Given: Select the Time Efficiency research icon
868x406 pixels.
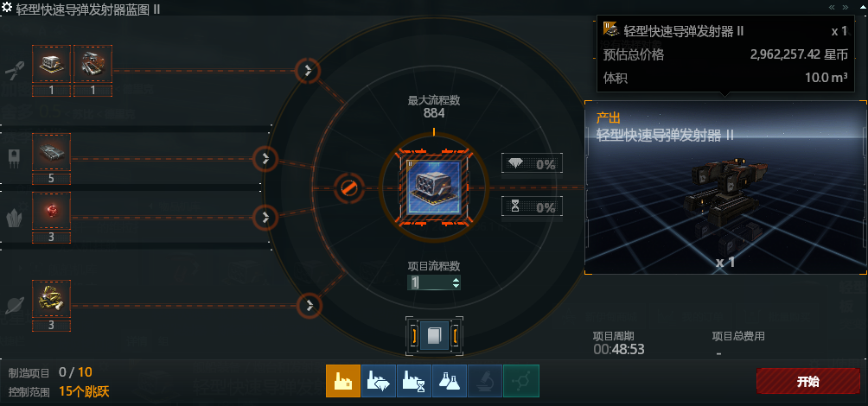Looking at the screenshot, I should pyautogui.click(x=414, y=381).
